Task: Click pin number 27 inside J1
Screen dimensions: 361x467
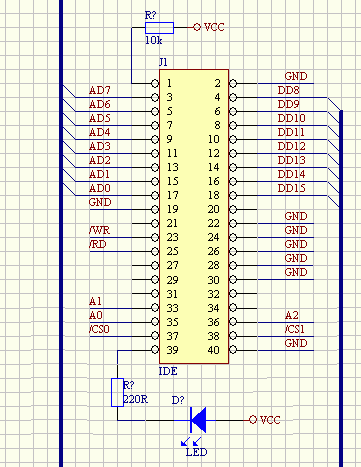Action: click(x=172, y=265)
